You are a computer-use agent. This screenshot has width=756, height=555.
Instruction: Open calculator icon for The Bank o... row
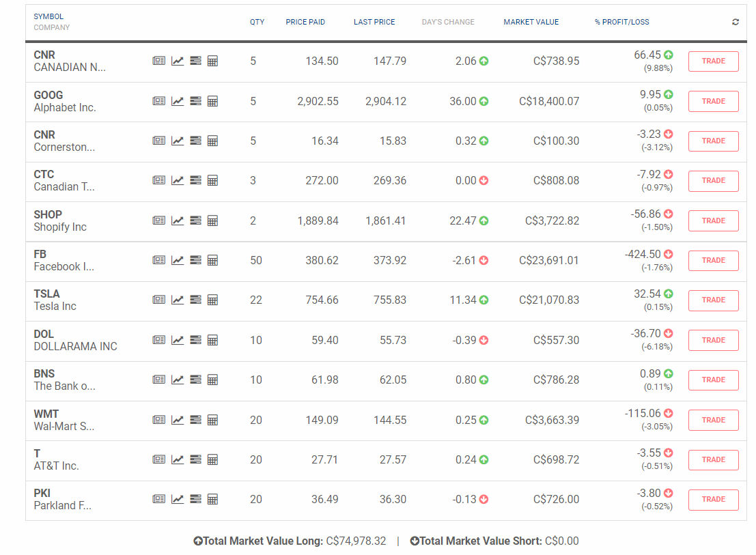(212, 380)
